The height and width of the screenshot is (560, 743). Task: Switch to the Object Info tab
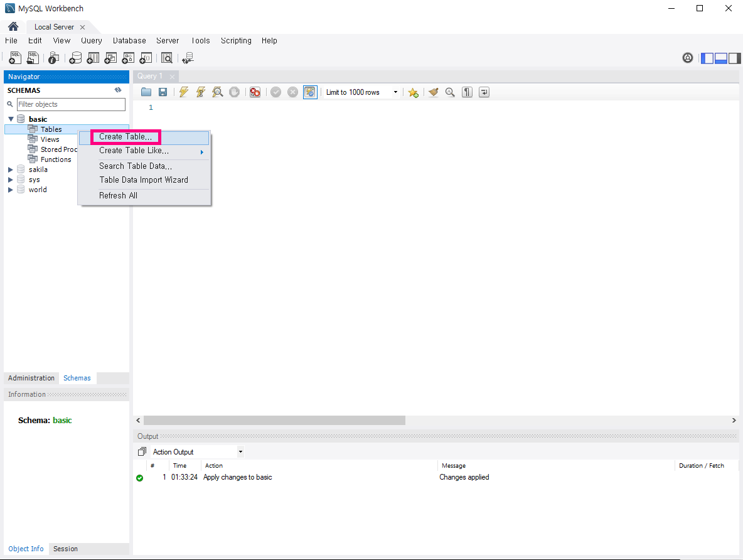(x=26, y=549)
